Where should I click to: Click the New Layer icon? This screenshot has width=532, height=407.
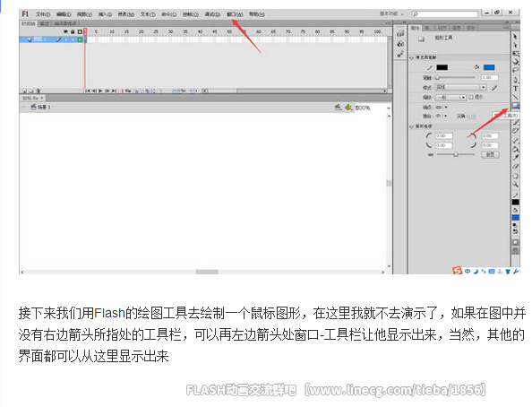25,91
